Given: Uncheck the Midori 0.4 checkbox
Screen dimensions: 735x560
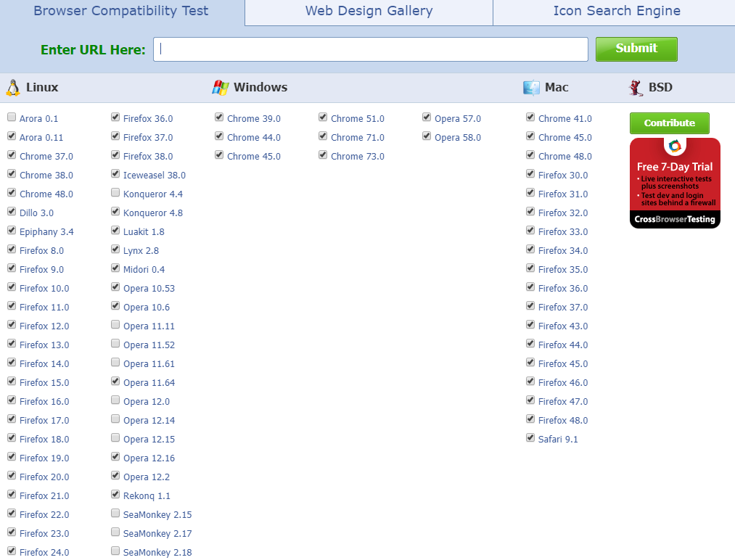Looking at the screenshot, I should click(x=115, y=268).
